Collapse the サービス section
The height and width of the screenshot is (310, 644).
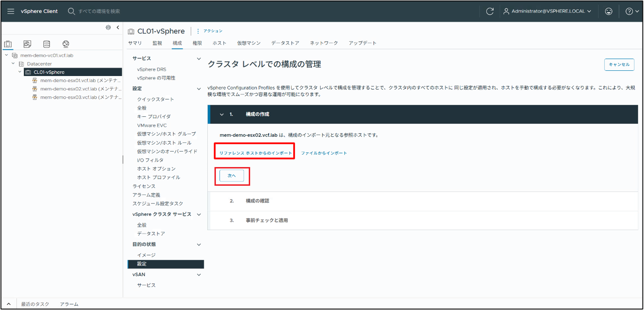point(199,58)
